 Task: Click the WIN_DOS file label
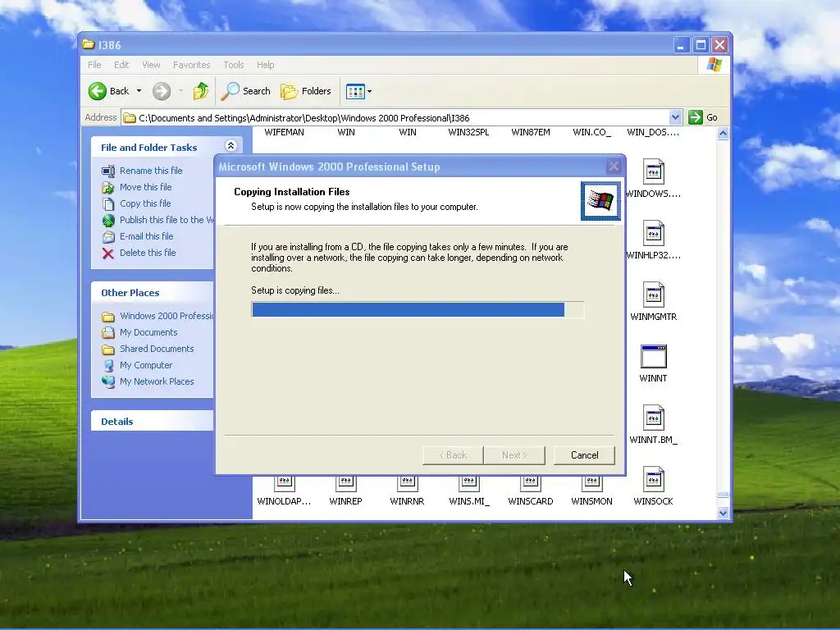click(653, 132)
